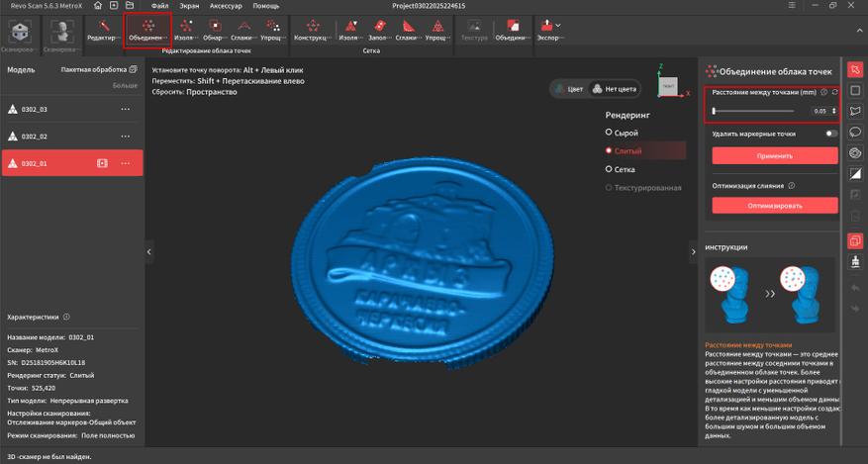Click the point distance slider
Screen dimensions: 868x464
point(753,111)
